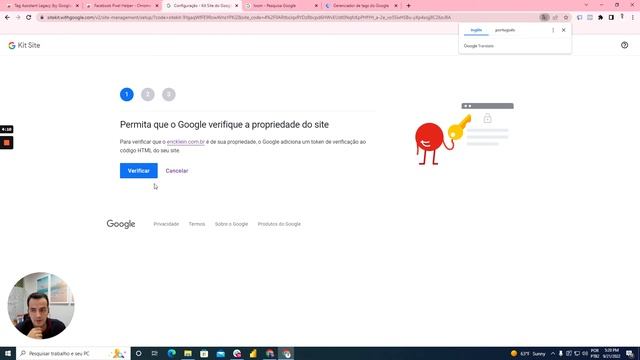640x360 pixels.
Task: Open Cortana circle icon on taskbar
Action: point(138,353)
